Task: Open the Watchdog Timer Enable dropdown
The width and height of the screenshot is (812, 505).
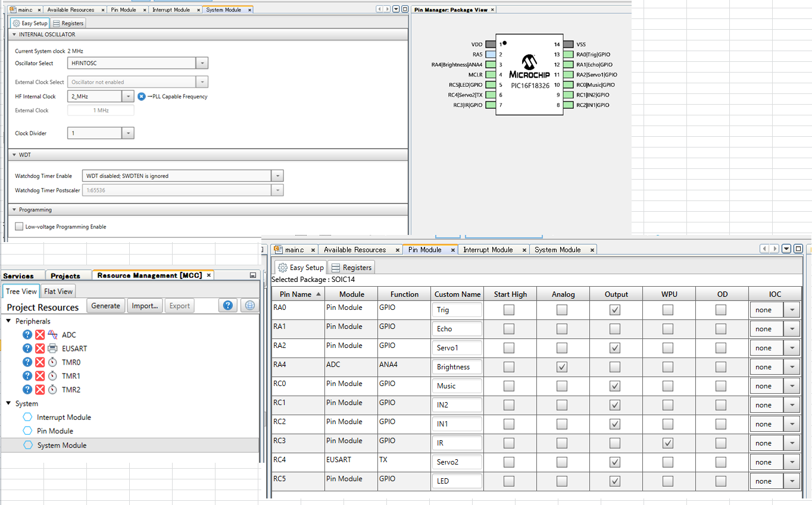Action: coord(277,176)
